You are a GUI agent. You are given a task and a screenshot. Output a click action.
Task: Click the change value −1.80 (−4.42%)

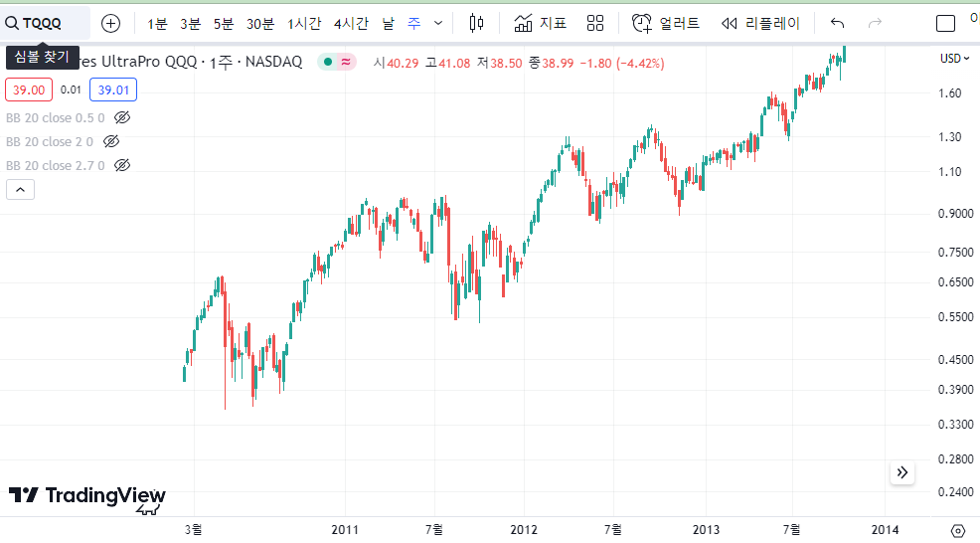(x=622, y=64)
